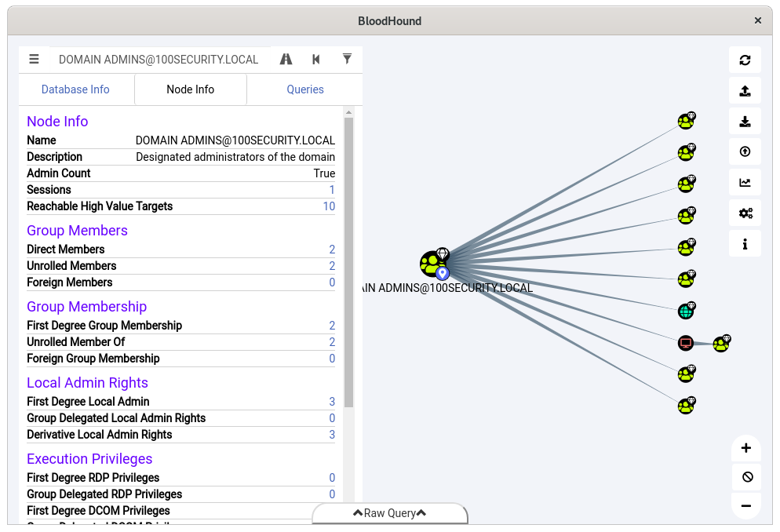Click the search field showing DOMAIN ADMINS
This screenshot has height=532, width=780.
click(159, 60)
